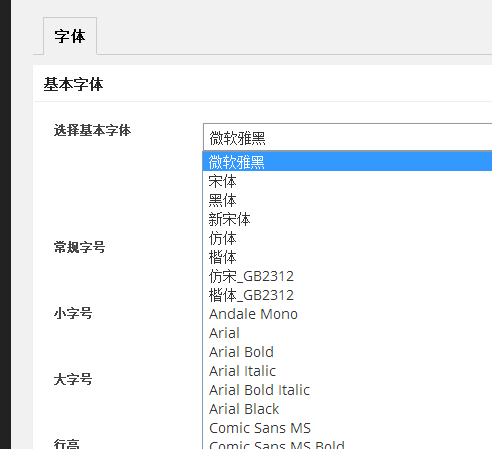Open the 字体 tab
This screenshot has height=449, width=492.
point(70,36)
